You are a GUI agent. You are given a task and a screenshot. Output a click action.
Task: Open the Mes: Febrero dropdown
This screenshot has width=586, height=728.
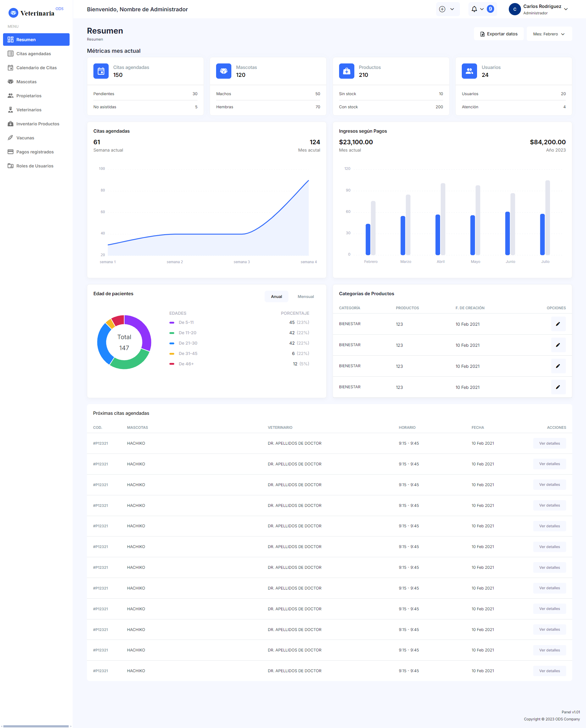pyautogui.click(x=549, y=34)
